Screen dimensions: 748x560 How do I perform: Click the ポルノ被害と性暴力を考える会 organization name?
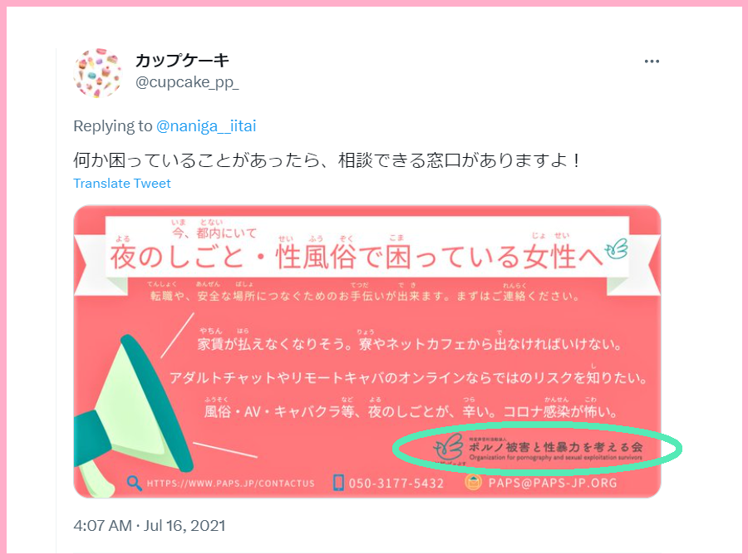(556, 447)
